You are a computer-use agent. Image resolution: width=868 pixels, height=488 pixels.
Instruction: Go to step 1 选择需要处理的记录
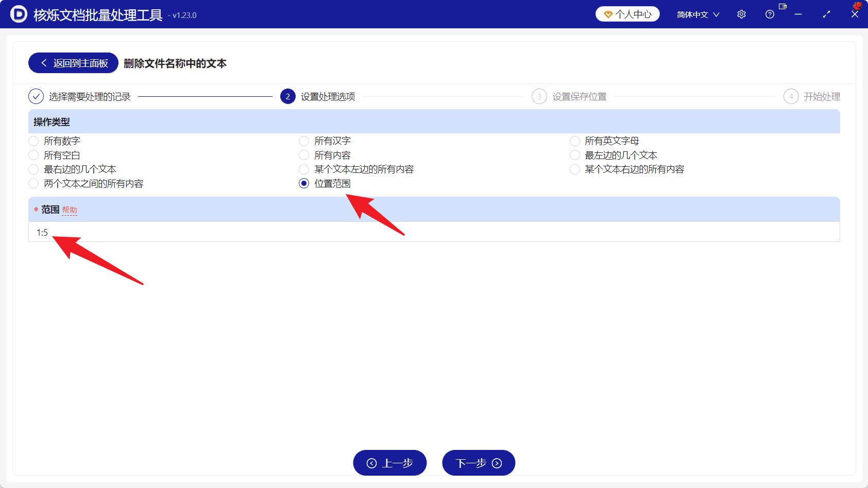79,96
